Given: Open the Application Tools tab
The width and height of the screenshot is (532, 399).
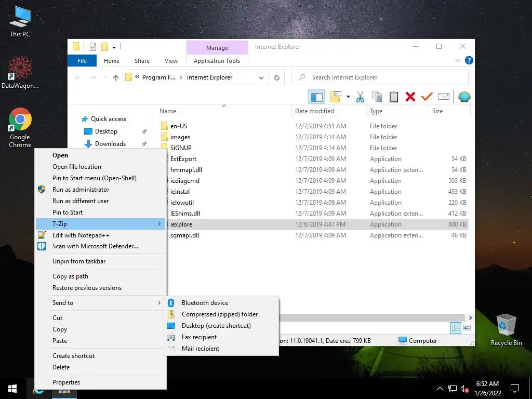Looking at the screenshot, I should coord(217,61).
